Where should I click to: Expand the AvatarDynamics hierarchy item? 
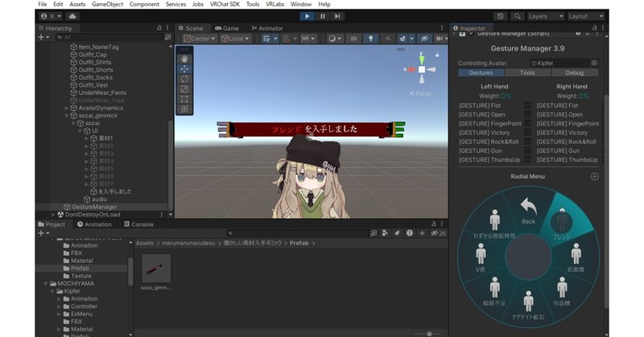point(67,108)
